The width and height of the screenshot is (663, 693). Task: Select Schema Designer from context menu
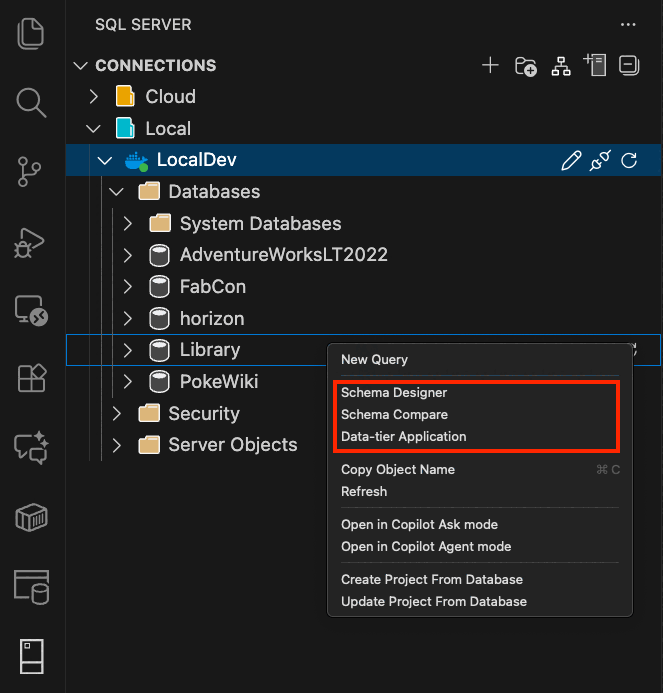(x=394, y=393)
